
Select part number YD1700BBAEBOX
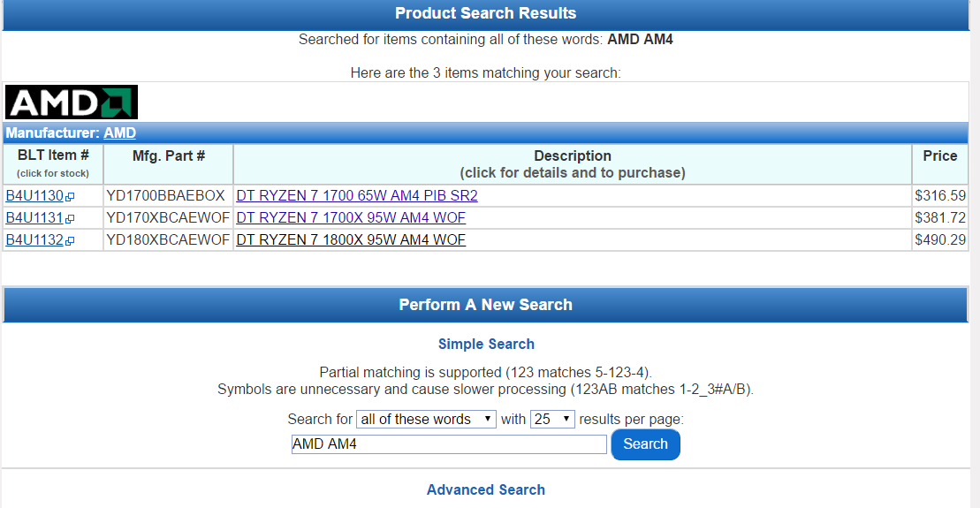pyautogui.click(x=165, y=195)
